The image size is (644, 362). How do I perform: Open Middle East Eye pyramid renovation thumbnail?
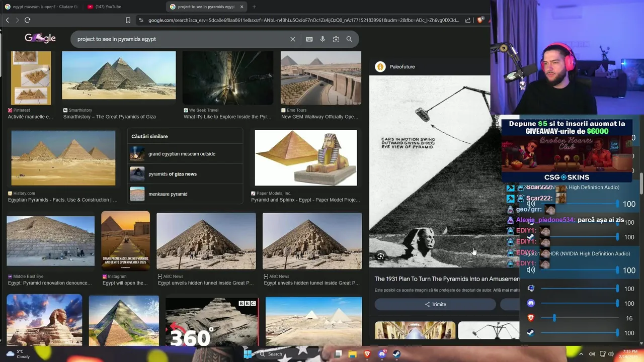pos(50,241)
